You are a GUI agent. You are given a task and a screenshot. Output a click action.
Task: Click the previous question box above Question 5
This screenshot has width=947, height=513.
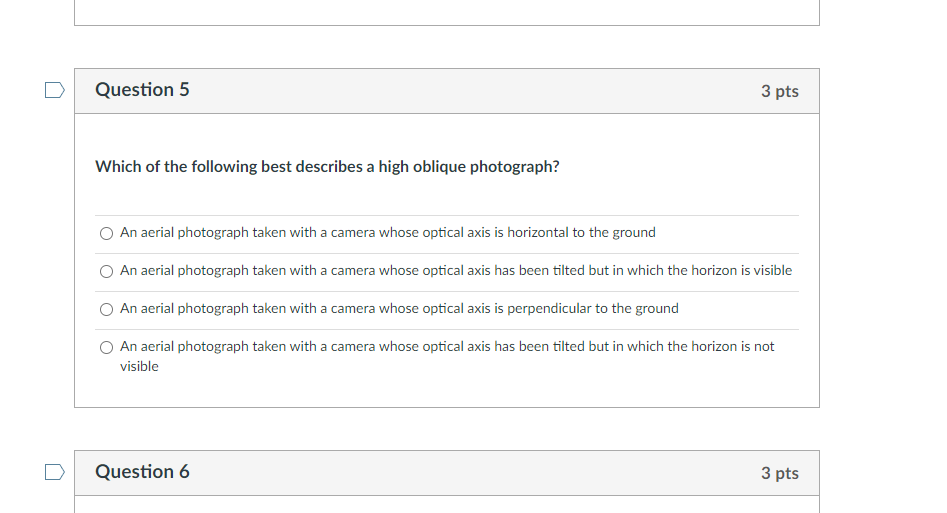pos(446,12)
